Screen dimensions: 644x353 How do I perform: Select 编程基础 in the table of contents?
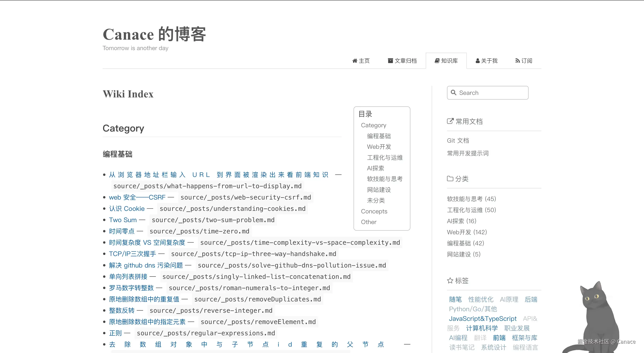coord(379,136)
